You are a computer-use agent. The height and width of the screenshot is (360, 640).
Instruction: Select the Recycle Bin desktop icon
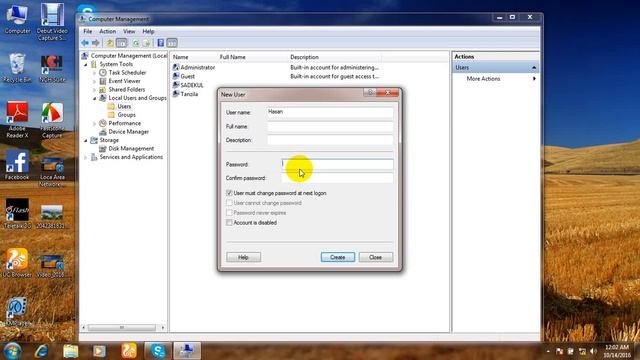17,68
